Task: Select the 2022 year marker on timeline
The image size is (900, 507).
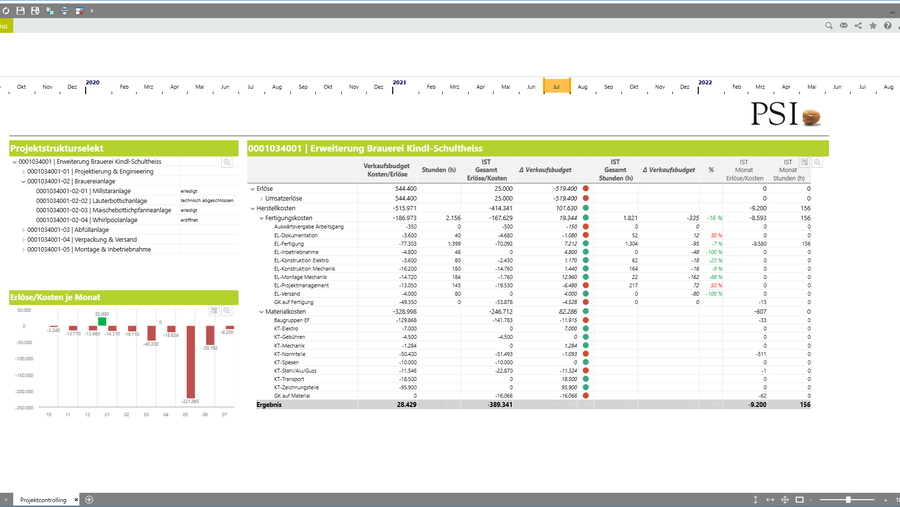Action: pos(705,83)
